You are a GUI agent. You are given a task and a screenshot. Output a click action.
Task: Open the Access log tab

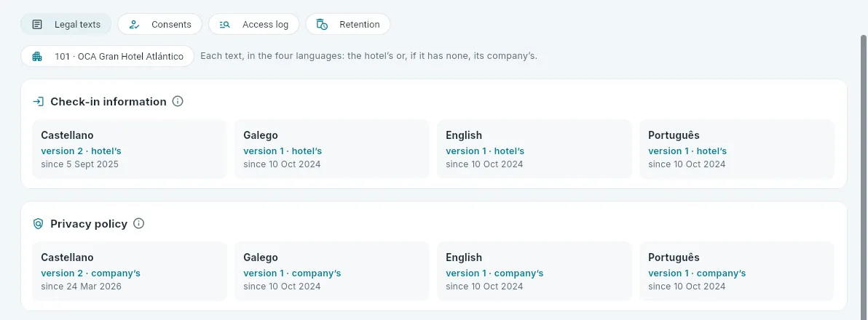point(253,24)
